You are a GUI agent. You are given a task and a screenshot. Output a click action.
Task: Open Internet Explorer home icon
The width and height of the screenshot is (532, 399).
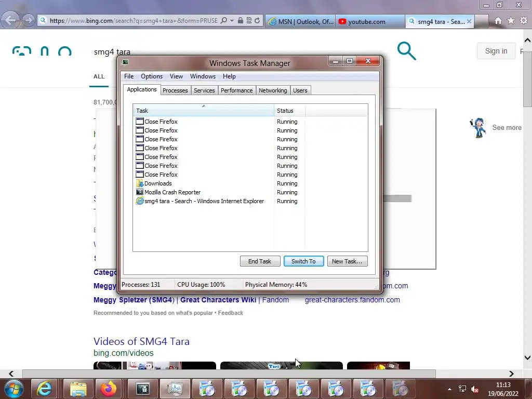[498, 21]
